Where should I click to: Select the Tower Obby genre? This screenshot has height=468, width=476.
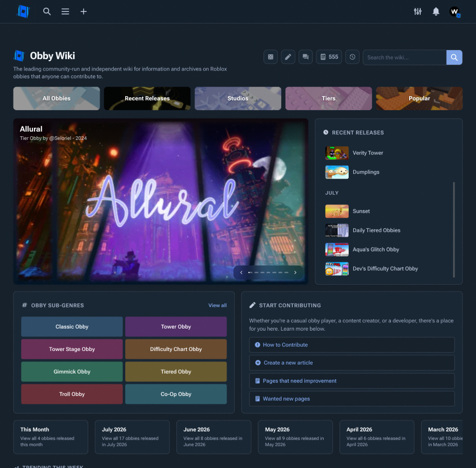(x=176, y=326)
